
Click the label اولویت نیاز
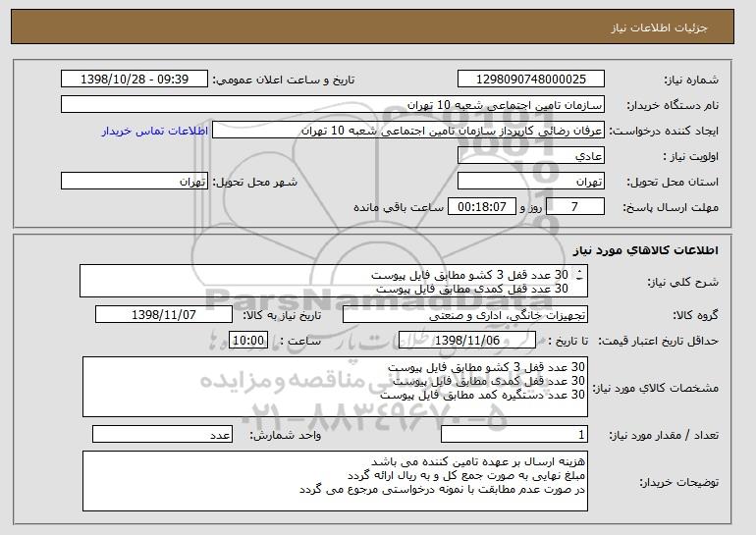pyautogui.click(x=690, y=157)
